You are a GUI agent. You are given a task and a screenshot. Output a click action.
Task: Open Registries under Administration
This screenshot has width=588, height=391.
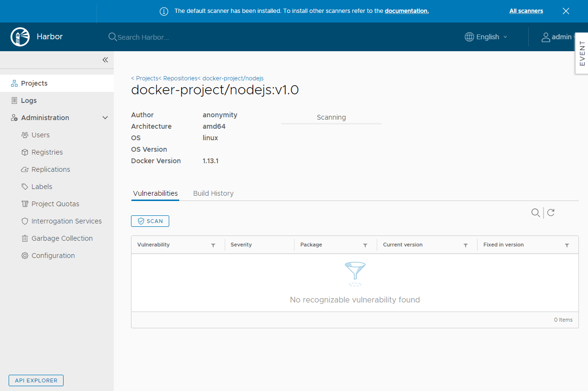click(x=47, y=152)
